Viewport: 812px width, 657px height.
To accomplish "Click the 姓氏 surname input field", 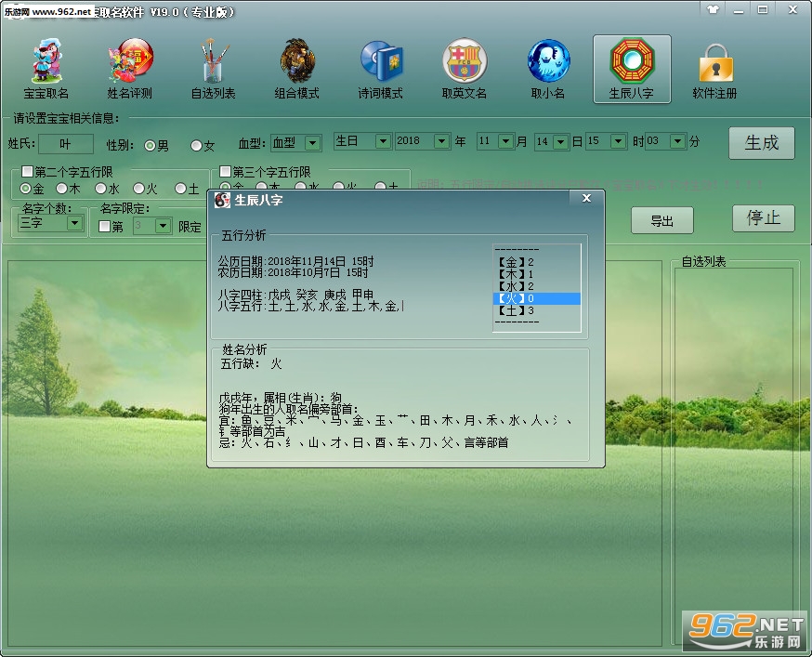I will 66,144.
